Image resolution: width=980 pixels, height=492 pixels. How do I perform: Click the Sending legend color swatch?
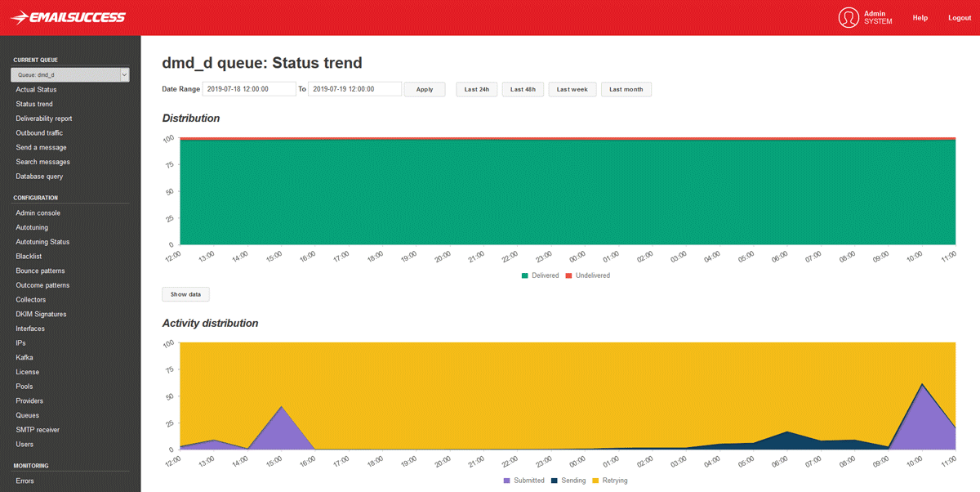point(555,481)
